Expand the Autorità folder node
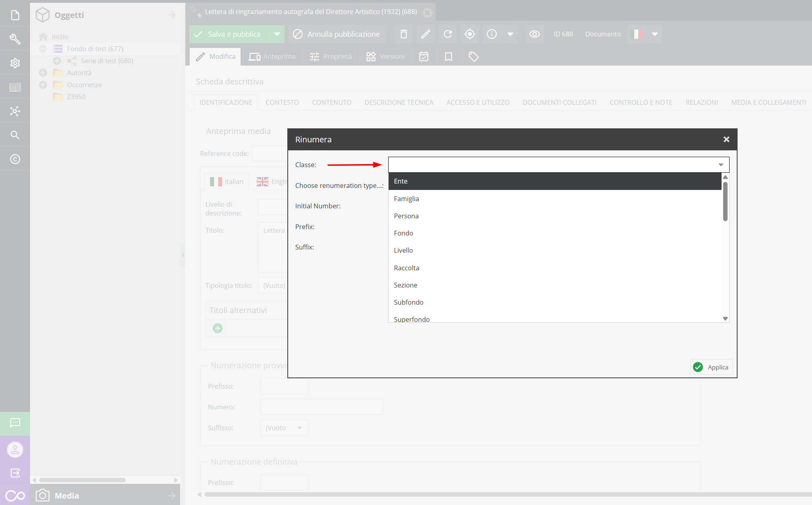 pos(43,73)
